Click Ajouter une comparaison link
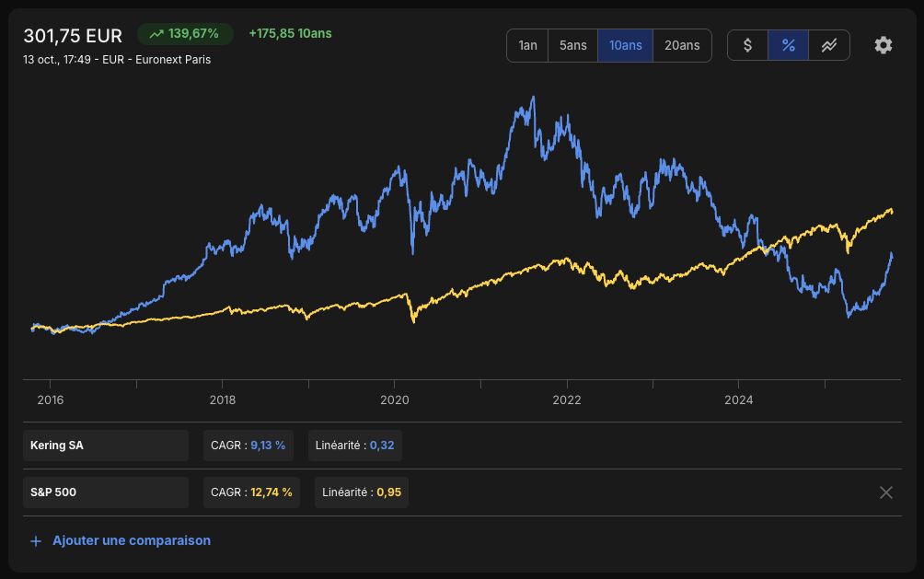924x579 pixels. (x=132, y=540)
